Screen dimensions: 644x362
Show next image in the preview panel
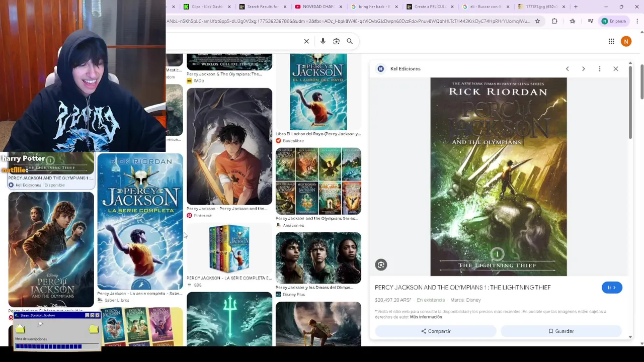pos(583,69)
